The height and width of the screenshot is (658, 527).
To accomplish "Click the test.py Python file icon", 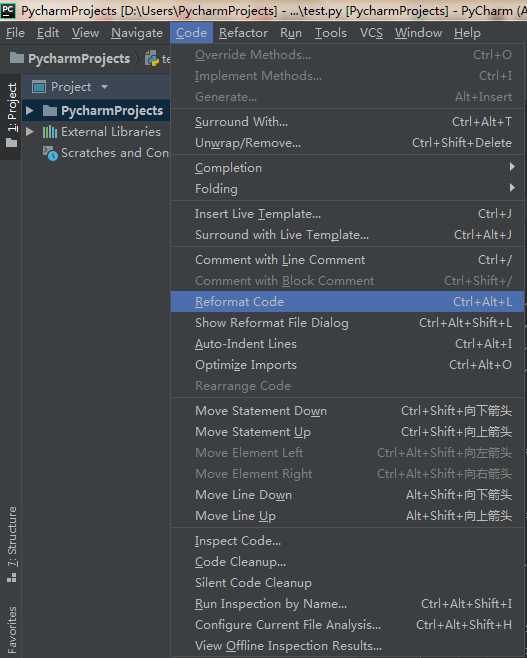I will tap(151, 59).
